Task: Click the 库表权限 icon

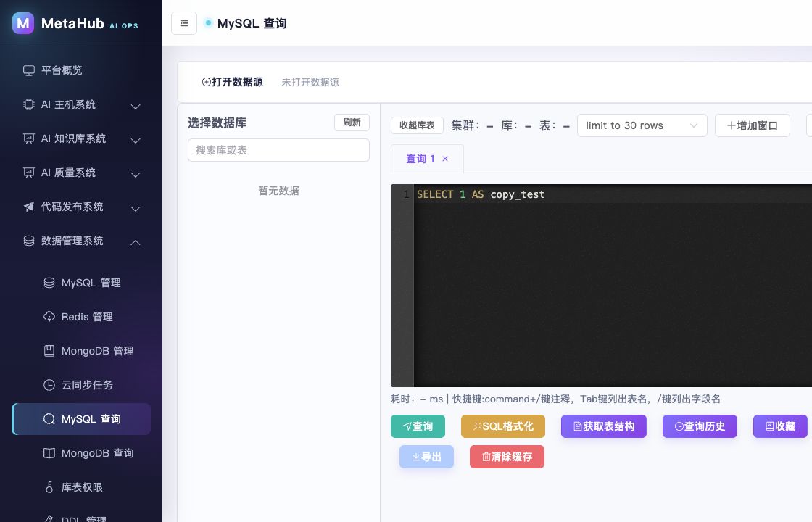Action: click(49, 487)
